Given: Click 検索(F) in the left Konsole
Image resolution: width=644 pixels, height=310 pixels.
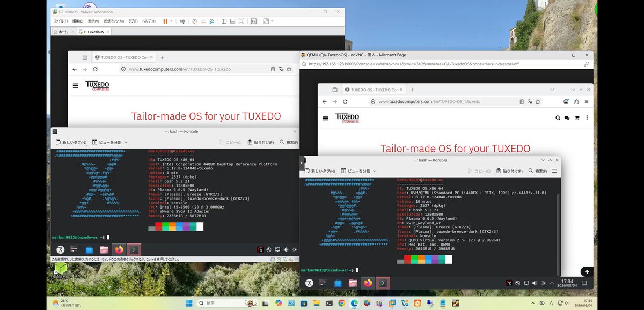Looking at the screenshot, I should point(289,143).
